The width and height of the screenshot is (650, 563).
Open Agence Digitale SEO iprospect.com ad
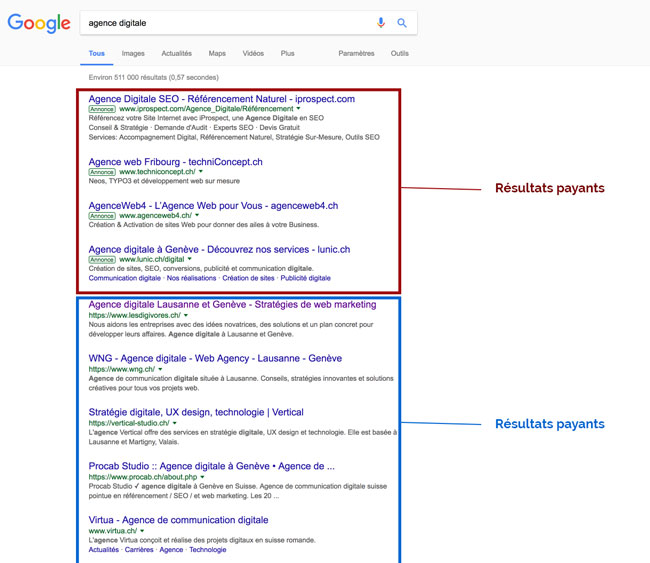click(222, 99)
